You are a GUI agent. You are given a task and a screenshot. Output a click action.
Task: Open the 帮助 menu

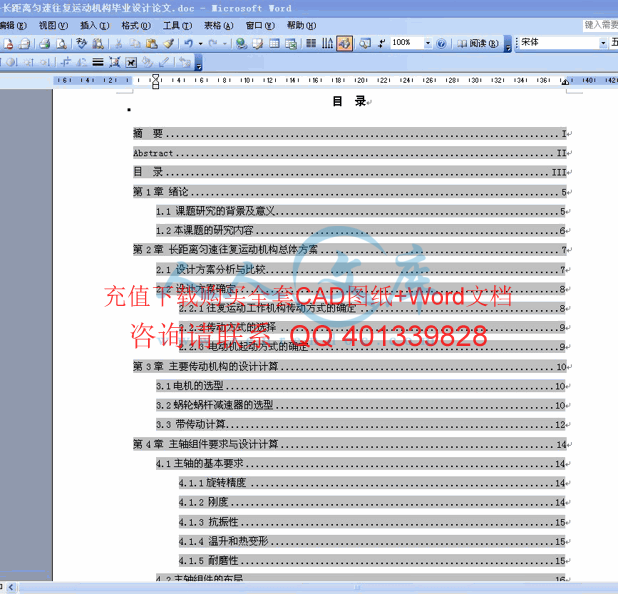click(302, 26)
